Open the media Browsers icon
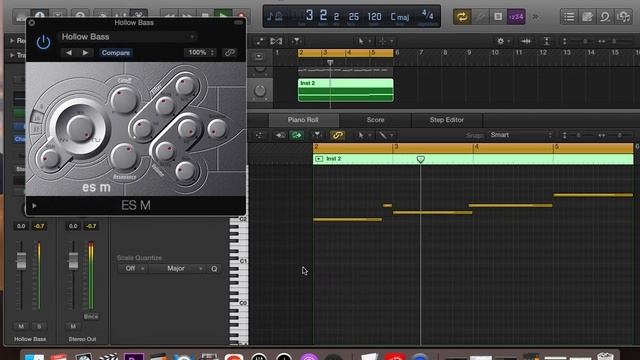This screenshot has height=360, width=640. [x=623, y=17]
